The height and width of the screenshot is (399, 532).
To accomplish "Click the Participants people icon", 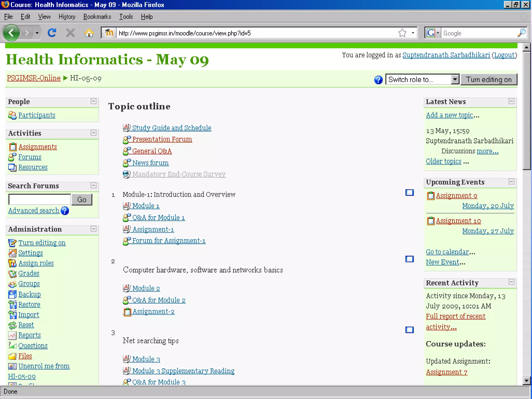I will click(12, 115).
